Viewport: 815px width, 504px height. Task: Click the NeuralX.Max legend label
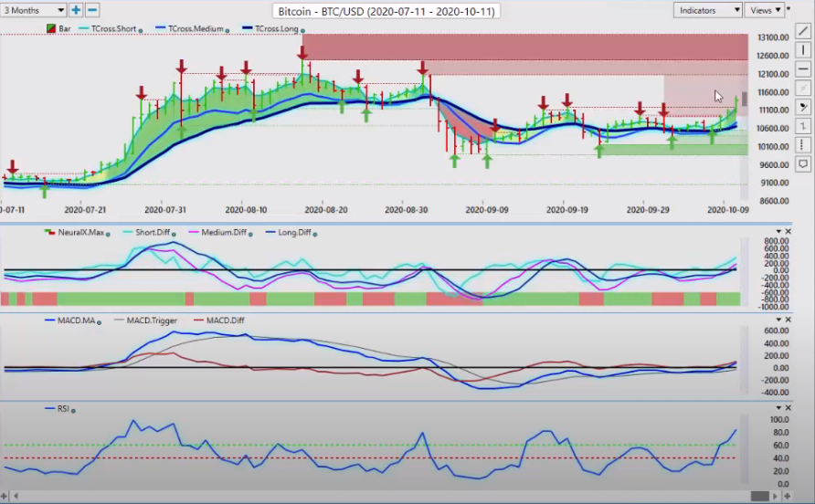pyautogui.click(x=81, y=232)
